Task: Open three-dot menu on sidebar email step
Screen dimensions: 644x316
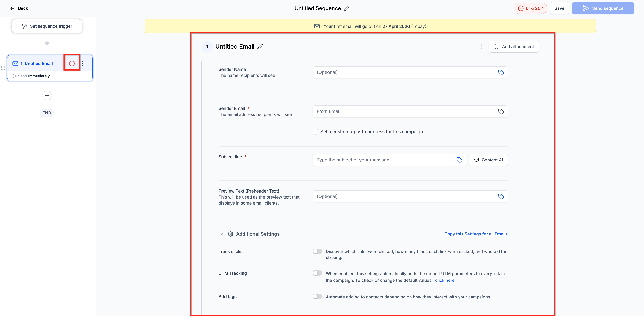Action: [x=82, y=64]
